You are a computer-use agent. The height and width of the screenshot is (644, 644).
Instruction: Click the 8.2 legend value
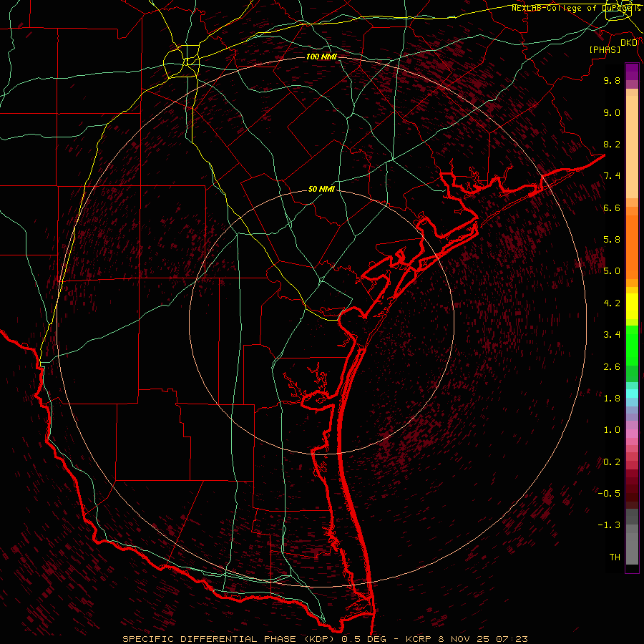(x=612, y=144)
